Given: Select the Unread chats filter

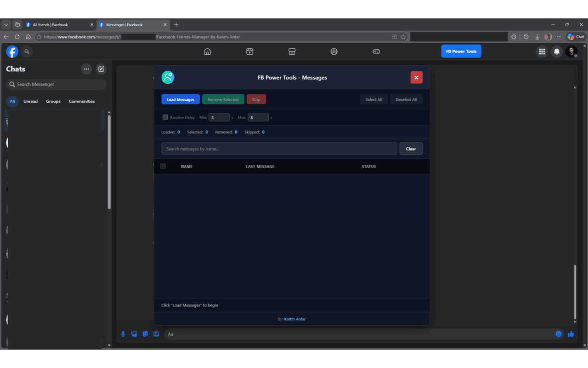Looking at the screenshot, I should [31, 101].
